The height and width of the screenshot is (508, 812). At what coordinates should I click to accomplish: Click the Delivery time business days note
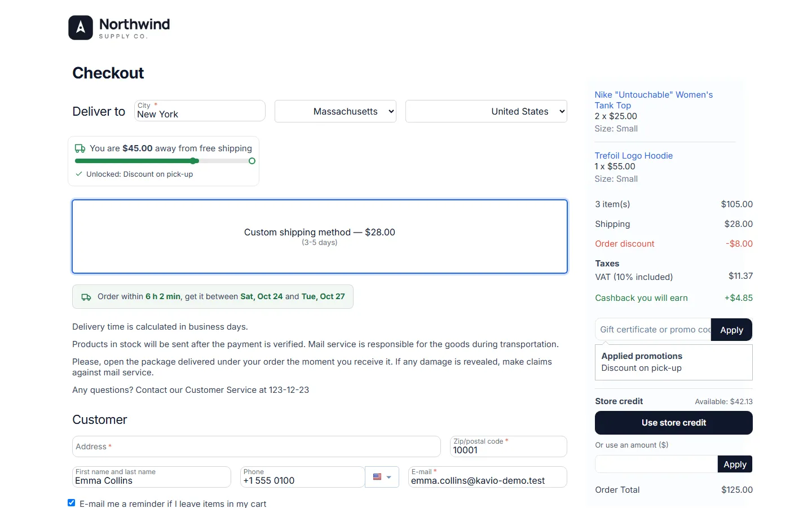[x=160, y=327]
